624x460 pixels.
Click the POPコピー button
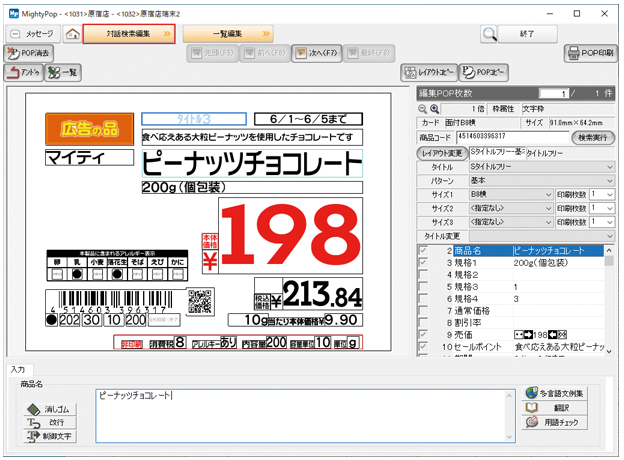(x=485, y=73)
